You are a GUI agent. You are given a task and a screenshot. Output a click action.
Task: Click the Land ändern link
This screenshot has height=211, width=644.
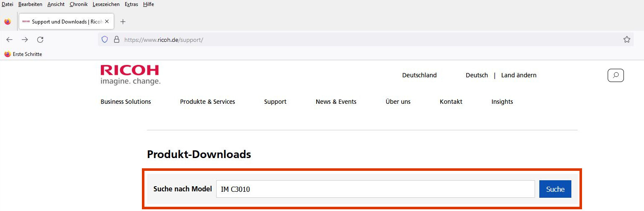pyautogui.click(x=518, y=75)
